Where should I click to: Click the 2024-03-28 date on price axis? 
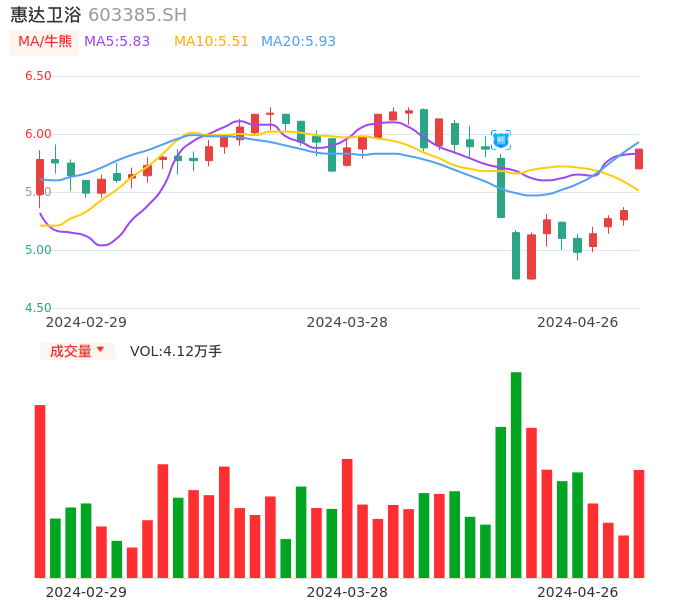pyautogui.click(x=347, y=322)
